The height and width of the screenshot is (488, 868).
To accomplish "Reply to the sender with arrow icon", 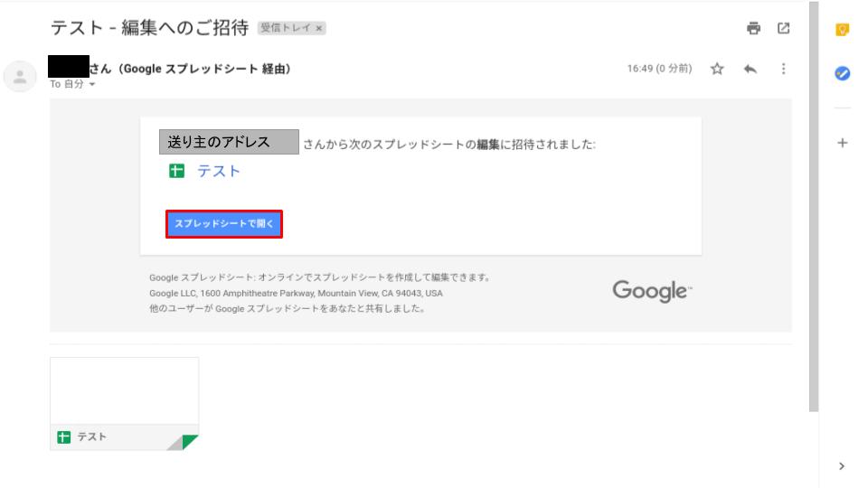I will [x=750, y=69].
